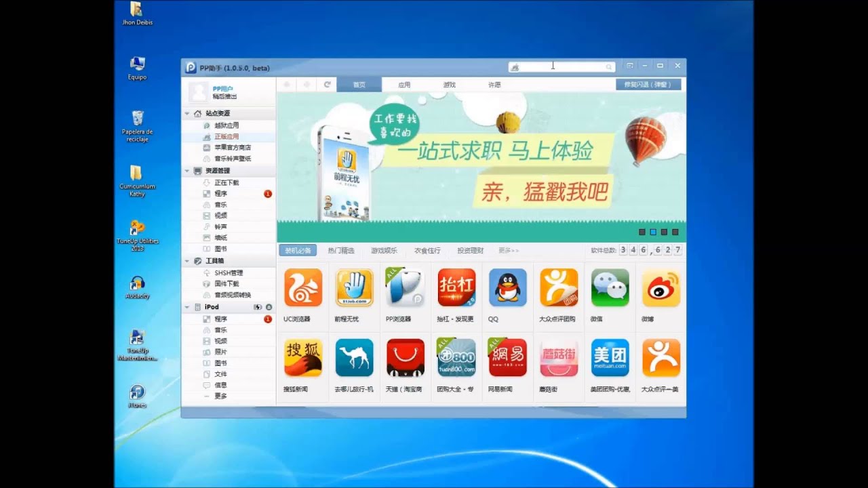This screenshot has height=488, width=868.
Task: Switch to 游戏 tab
Action: click(449, 85)
